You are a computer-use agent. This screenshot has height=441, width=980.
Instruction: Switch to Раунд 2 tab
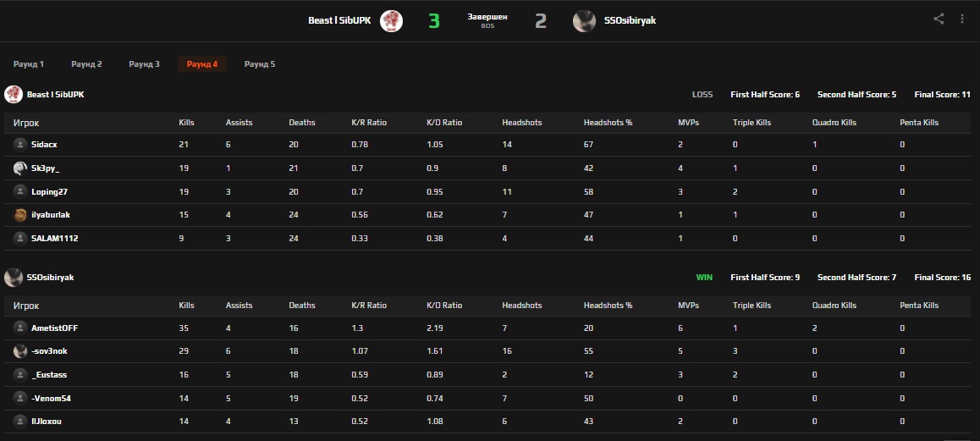pos(86,64)
